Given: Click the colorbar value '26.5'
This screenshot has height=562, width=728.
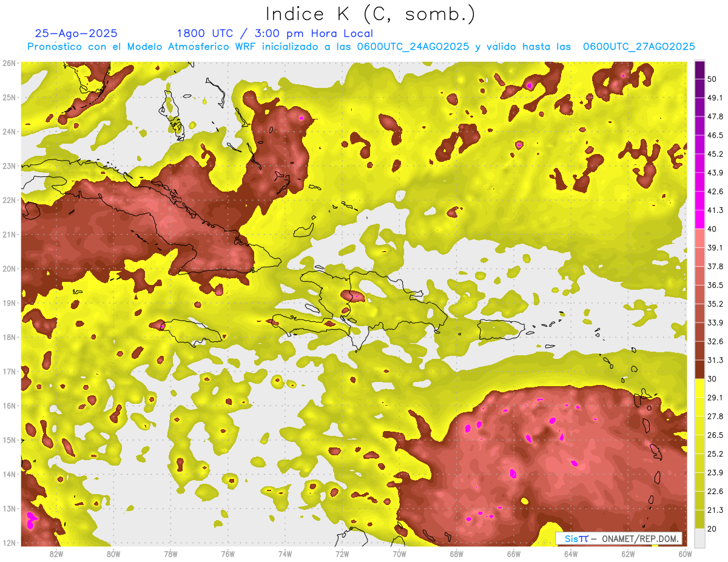Looking at the screenshot, I should pos(715,435).
